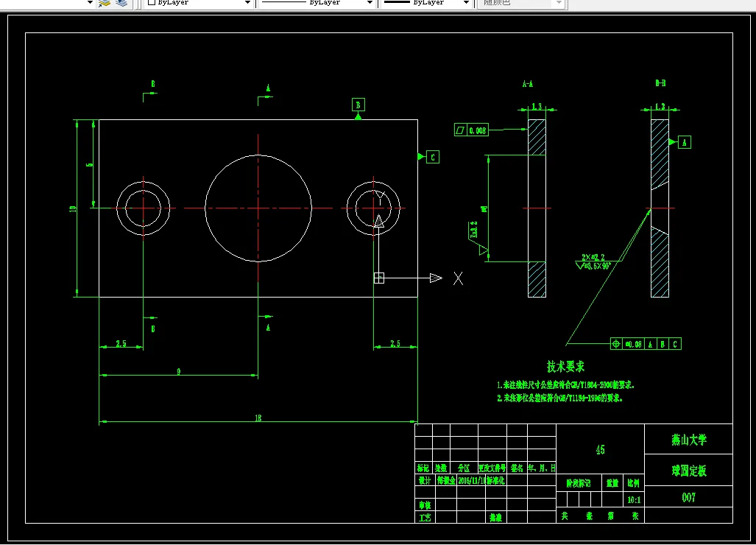Select the UCS origin icon in drawing
Screen dimensions: 756x545
[379, 278]
